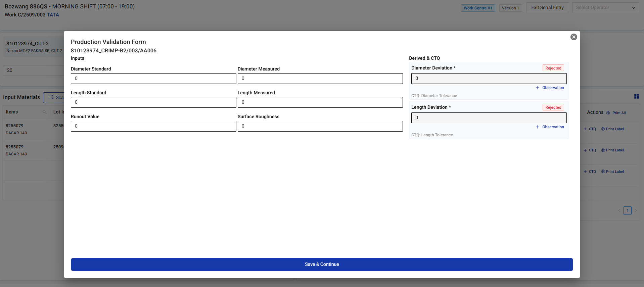Click the Work Centre V1 tag
This screenshot has height=287, width=644.
coord(478,8)
